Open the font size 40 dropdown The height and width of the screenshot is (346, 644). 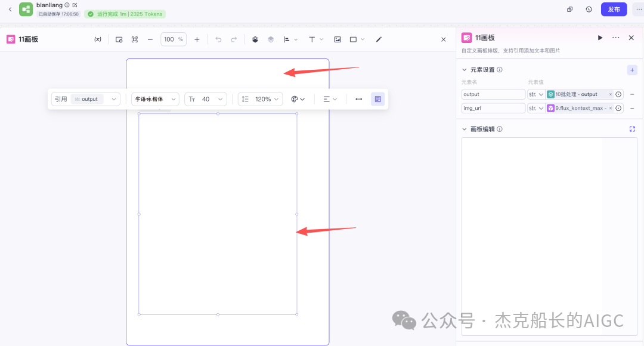206,99
